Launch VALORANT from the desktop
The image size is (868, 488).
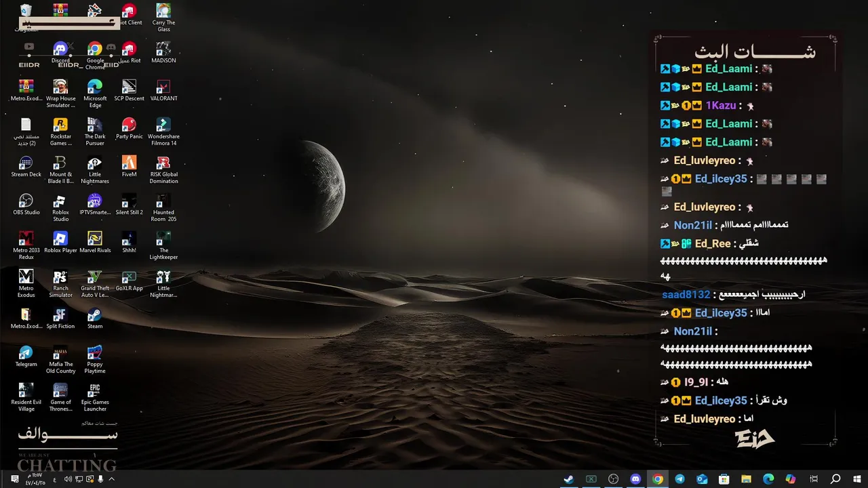point(163,90)
